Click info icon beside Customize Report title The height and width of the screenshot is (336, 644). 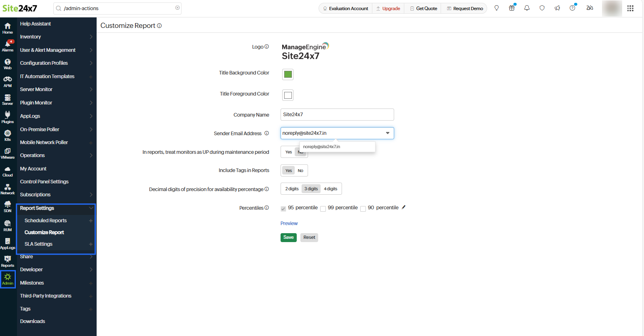159,26
